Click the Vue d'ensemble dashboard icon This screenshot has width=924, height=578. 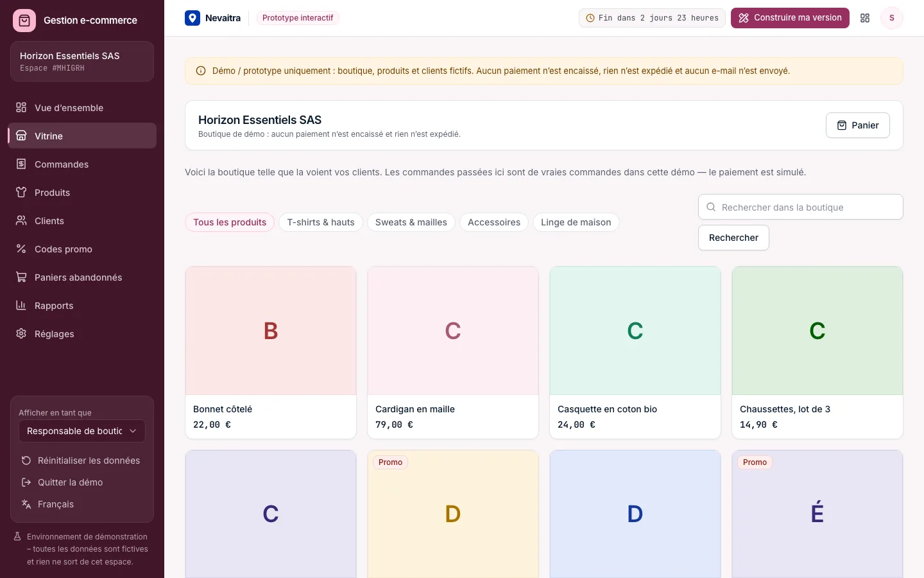click(x=21, y=107)
